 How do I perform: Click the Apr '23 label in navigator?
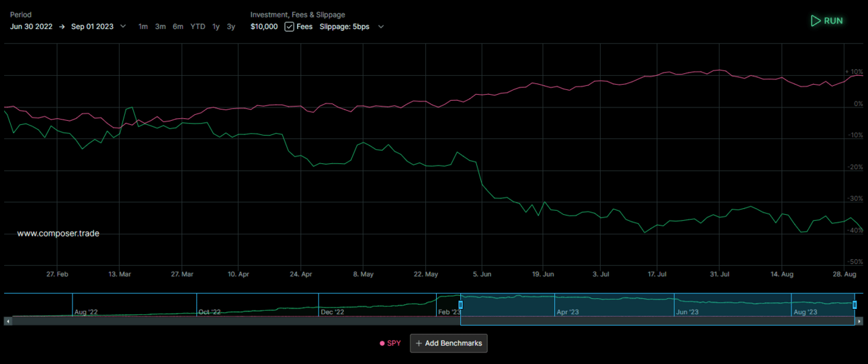(x=568, y=312)
